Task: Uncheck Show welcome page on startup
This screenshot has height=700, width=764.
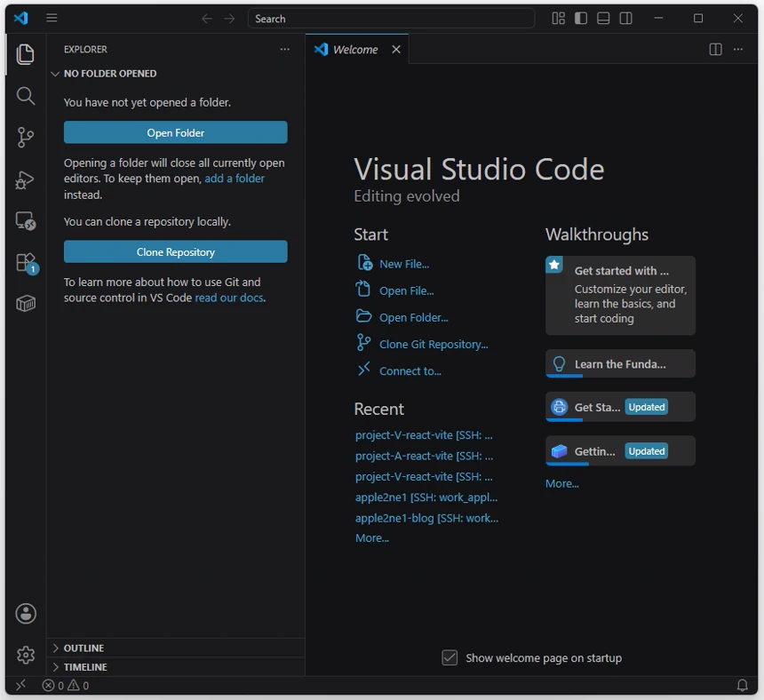Action: click(450, 658)
